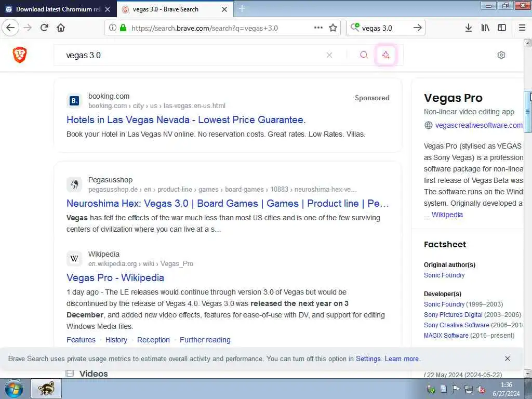Click the toolbar search box
This screenshot has height=399, width=532.
(385, 28)
